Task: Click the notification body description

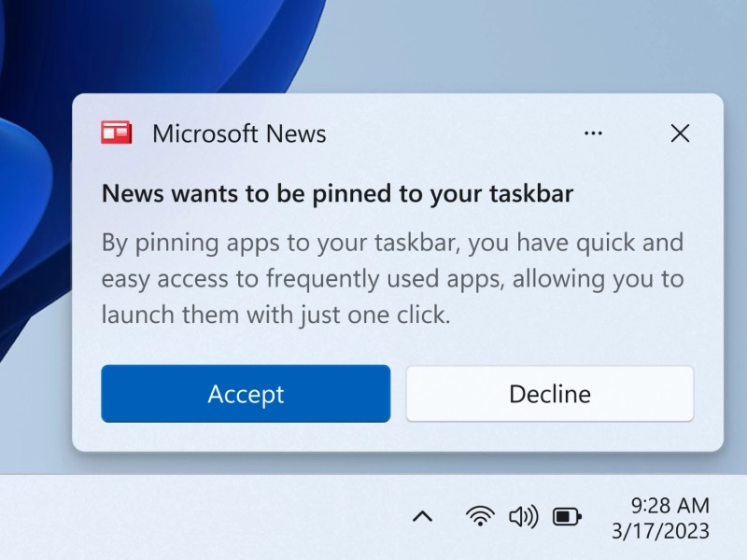Action: 392,278
